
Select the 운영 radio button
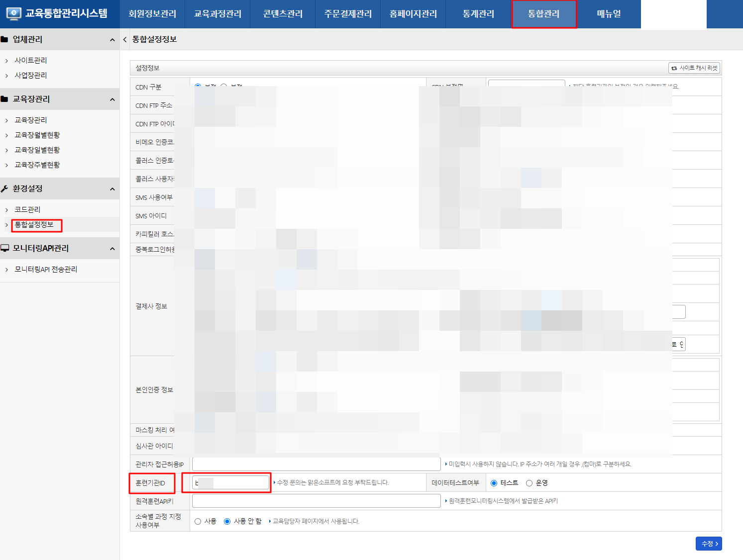click(x=529, y=482)
